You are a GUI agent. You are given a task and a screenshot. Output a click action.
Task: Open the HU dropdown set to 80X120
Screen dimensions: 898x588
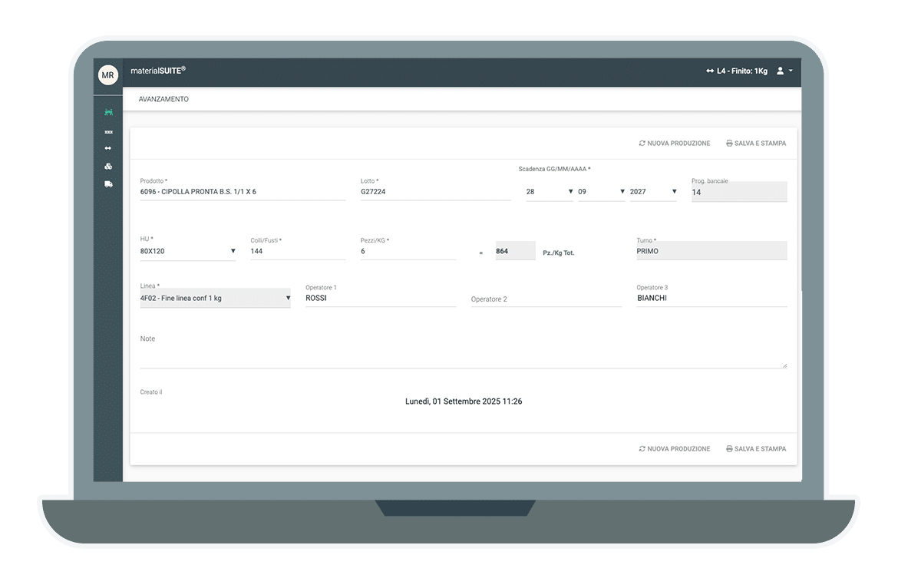coord(187,251)
